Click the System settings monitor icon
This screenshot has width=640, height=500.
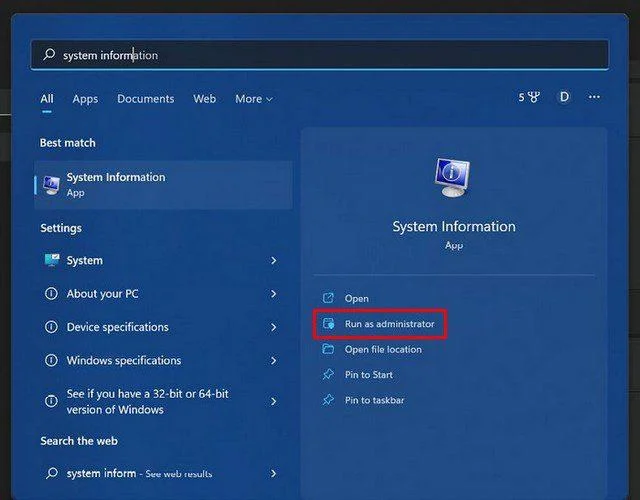tap(52, 260)
